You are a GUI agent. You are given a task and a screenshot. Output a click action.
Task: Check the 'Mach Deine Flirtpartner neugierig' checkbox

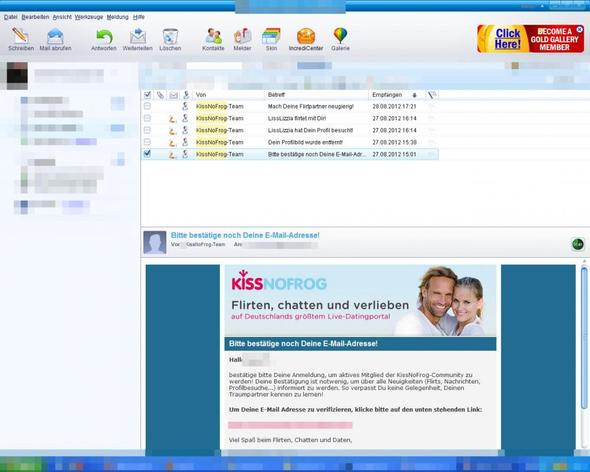[x=148, y=106]
